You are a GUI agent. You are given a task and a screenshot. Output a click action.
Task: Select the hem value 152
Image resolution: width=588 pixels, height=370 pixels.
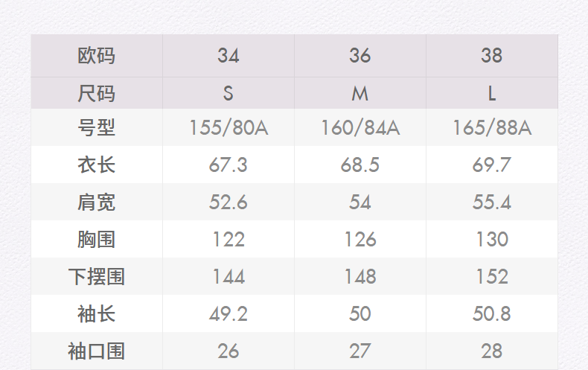[492, 276]
